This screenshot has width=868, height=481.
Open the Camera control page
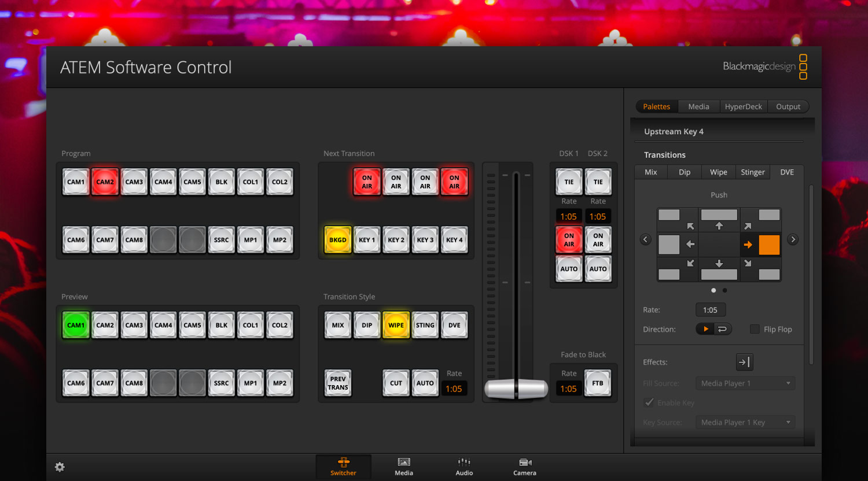pos(524,466)
